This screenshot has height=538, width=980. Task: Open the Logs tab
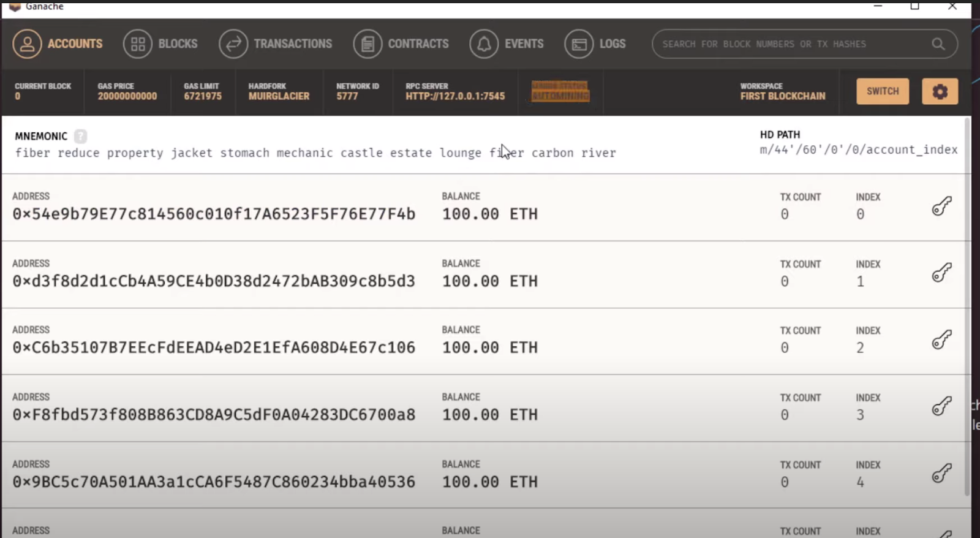595,44
